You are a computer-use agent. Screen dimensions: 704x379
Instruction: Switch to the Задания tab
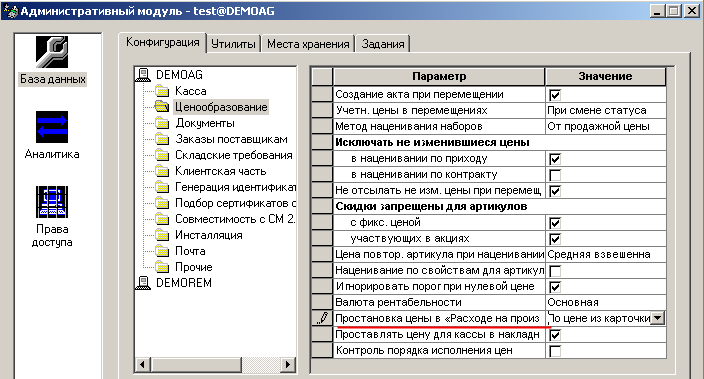(383, 44)
